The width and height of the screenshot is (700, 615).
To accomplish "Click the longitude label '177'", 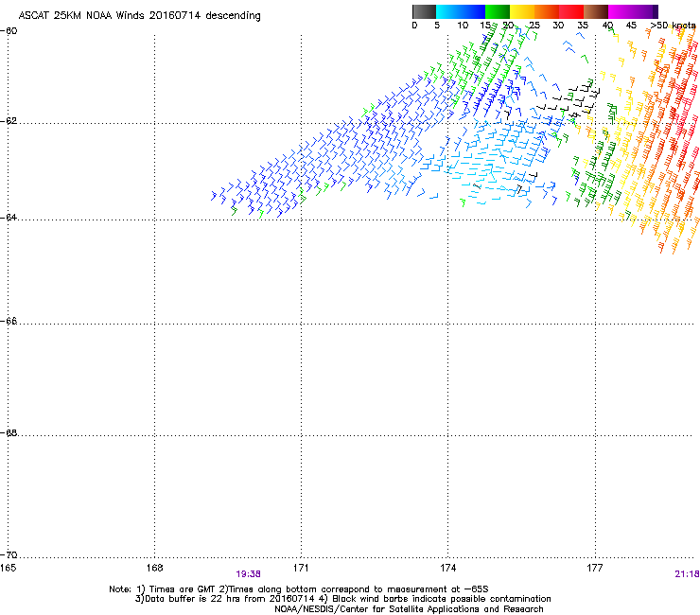I will tap(594, 568).
